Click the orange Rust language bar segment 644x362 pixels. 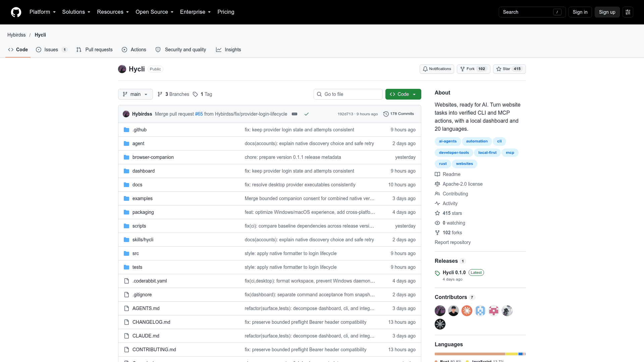(470, 354)
